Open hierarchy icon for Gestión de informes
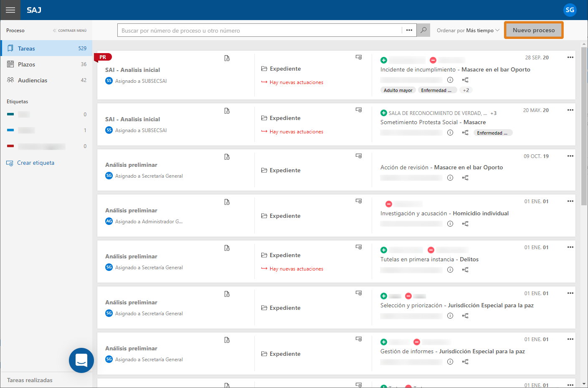The width and height of the screenshot is (588, 388). coord(465,362)
